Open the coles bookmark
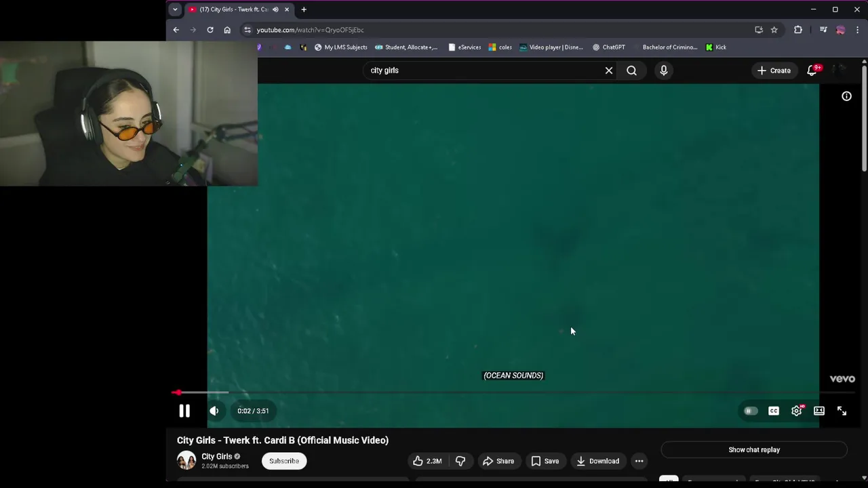The height and width of the screenshot is (488, 868). (x=500, y=47)
